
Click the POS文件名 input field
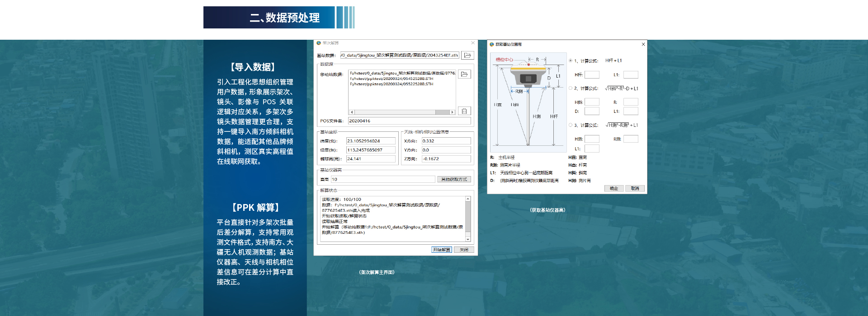tap(409, 121)
